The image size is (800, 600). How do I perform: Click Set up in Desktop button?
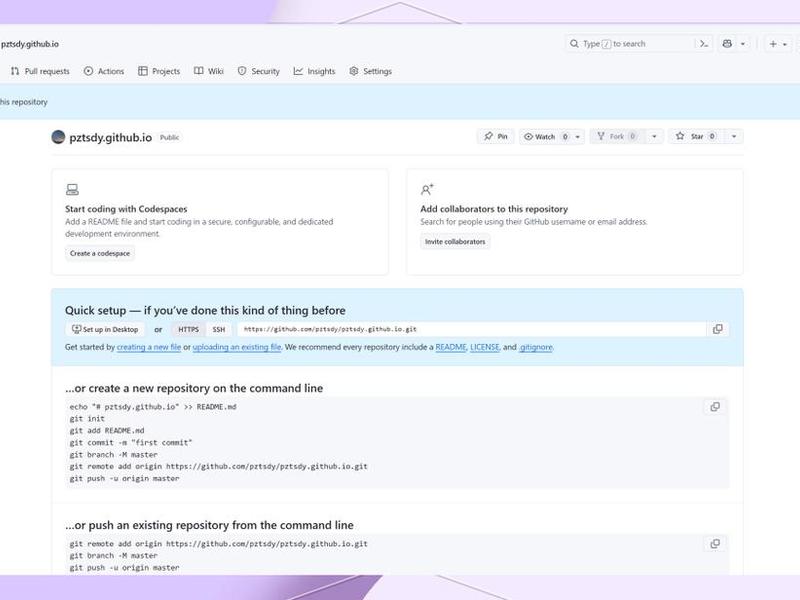[105, 329]
